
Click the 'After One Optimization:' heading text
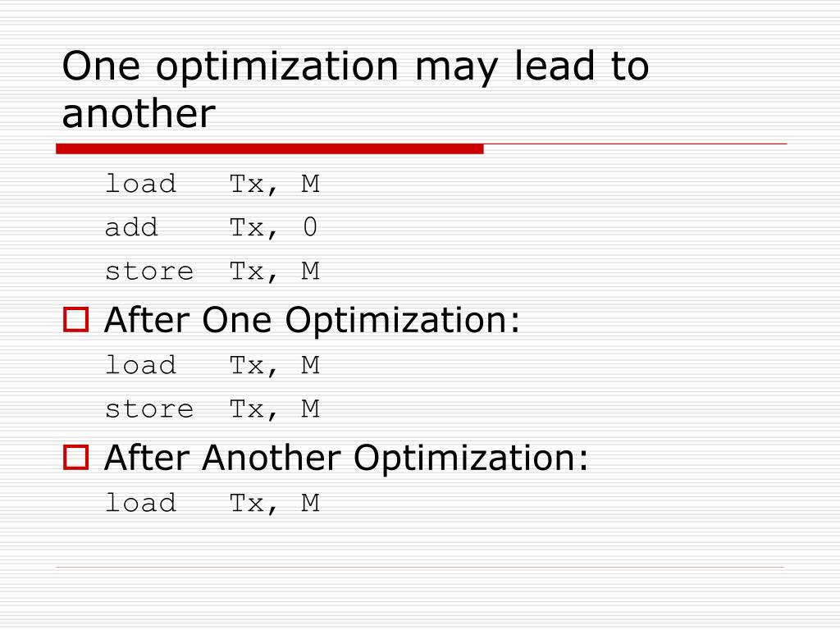[x=312, y=321]
